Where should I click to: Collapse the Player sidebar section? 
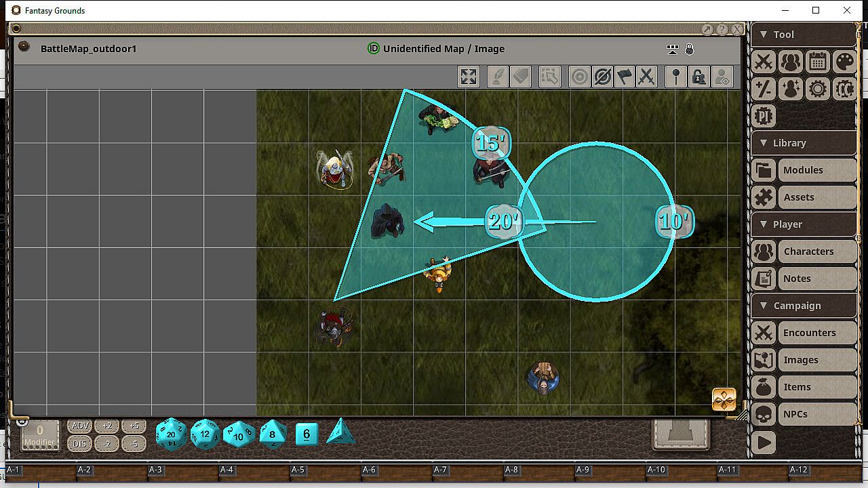[x=804, y=224]
